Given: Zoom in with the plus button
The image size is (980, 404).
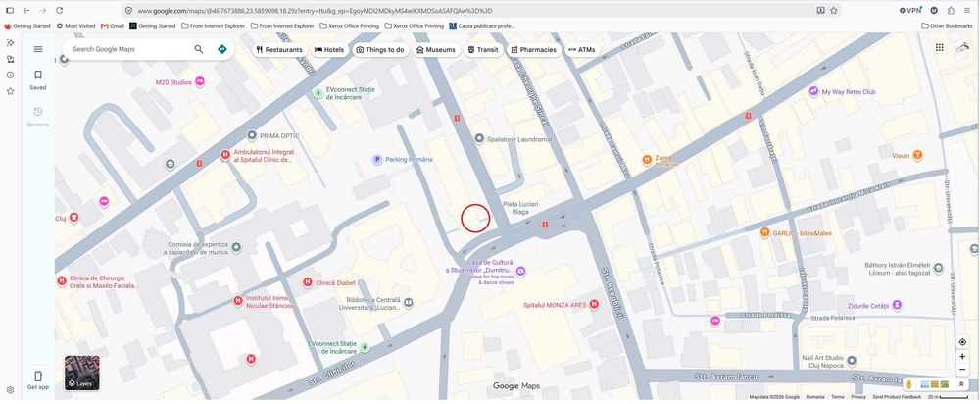Looking at the screenshot, I should [x=962, y=357].
